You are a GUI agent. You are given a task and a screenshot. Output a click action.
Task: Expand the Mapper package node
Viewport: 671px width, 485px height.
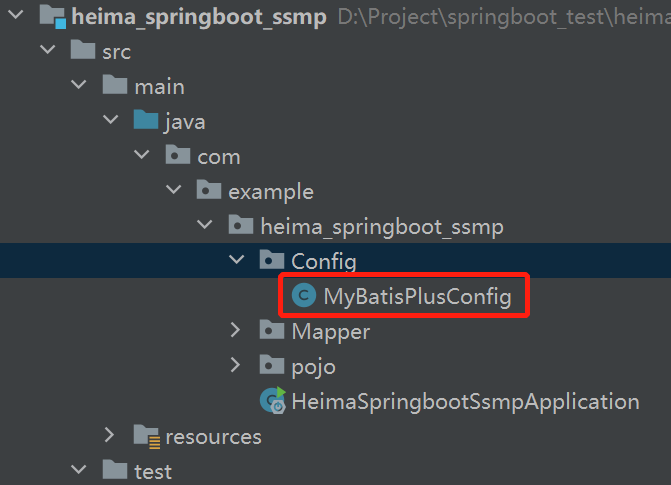click(236, 331)
